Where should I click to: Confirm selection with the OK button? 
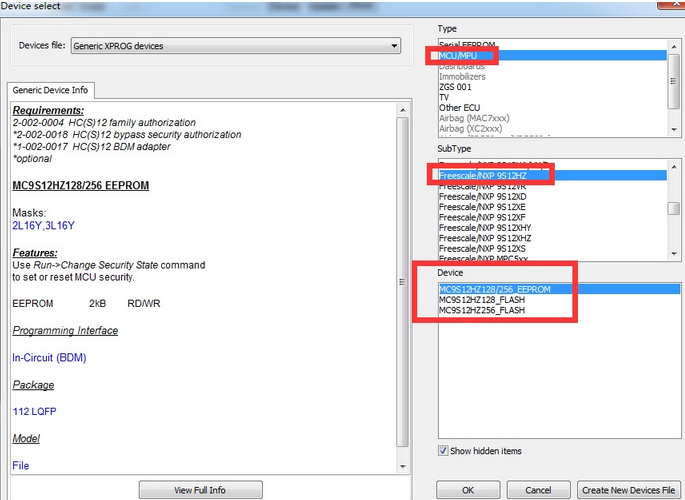point(468,490)
